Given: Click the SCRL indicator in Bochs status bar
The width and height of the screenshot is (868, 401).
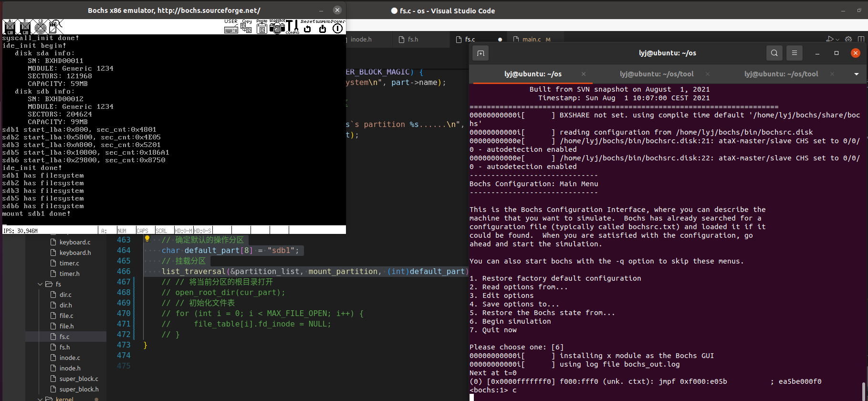Looking at the screenshot, I should [161, 231].
